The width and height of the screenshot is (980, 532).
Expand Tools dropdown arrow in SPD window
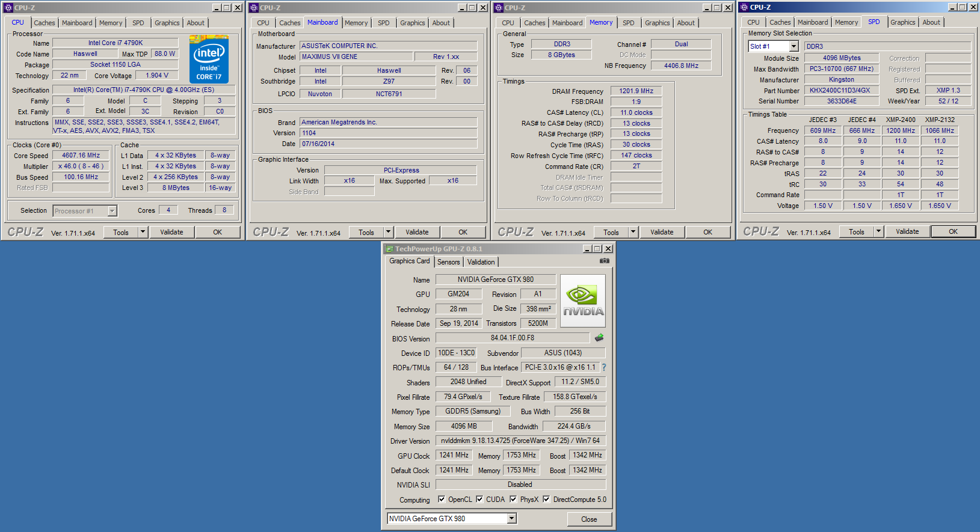tap(878, 231)
